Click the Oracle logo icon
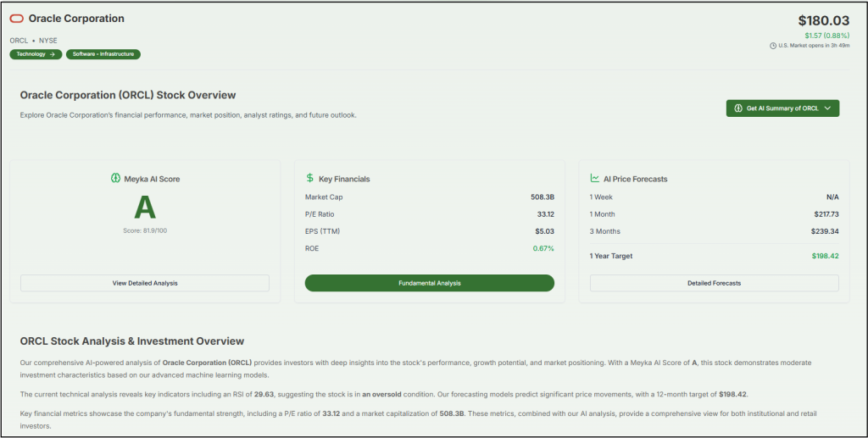The height and width of the screenshot is (438, 868). click(17, 19)
